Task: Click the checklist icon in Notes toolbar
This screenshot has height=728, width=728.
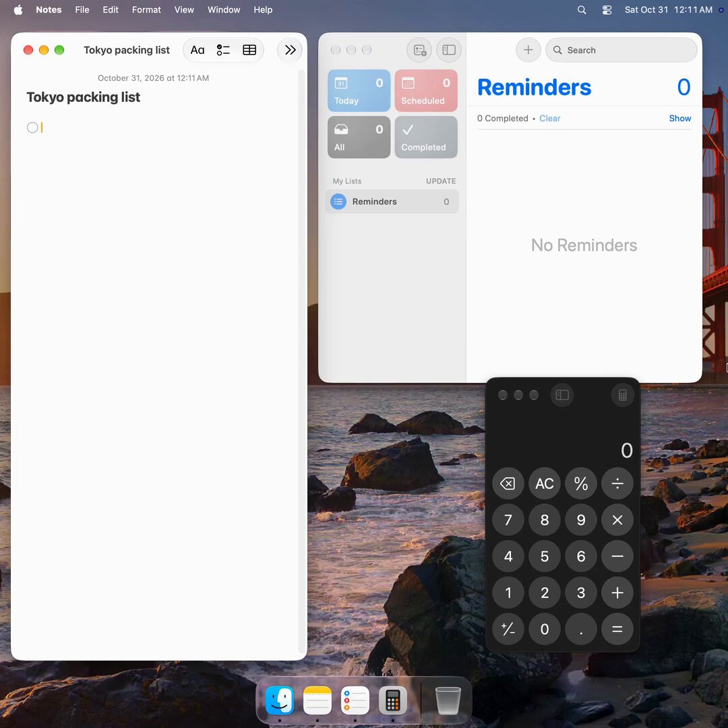Action: [x=223, y=50]
